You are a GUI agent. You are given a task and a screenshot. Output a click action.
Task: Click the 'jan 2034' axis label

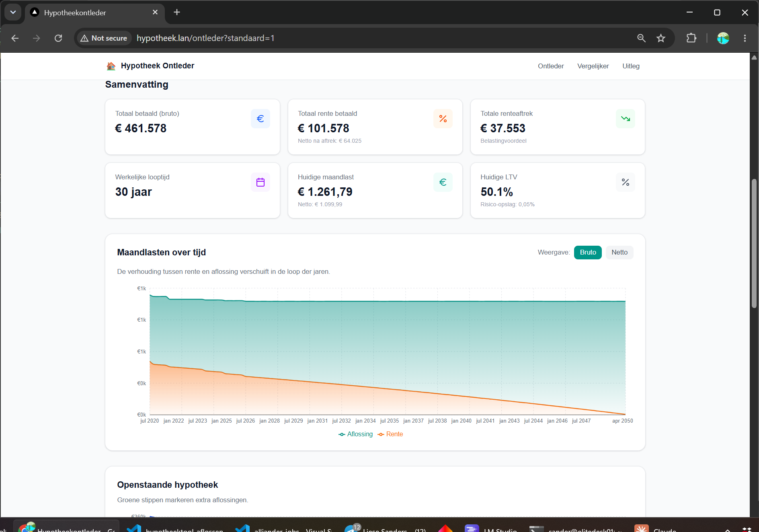(x=365, y=421)
